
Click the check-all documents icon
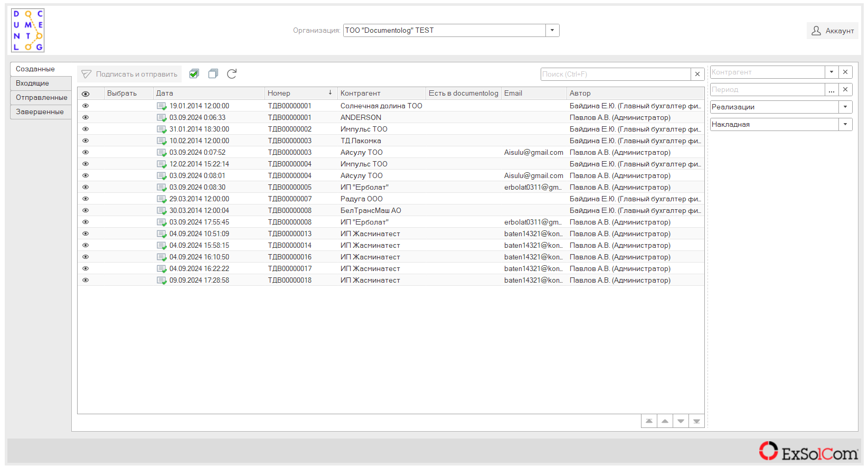pos(194,74)
